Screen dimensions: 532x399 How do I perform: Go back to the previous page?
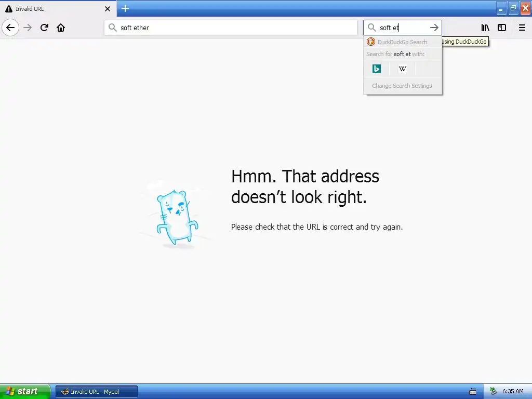[10, 28]
